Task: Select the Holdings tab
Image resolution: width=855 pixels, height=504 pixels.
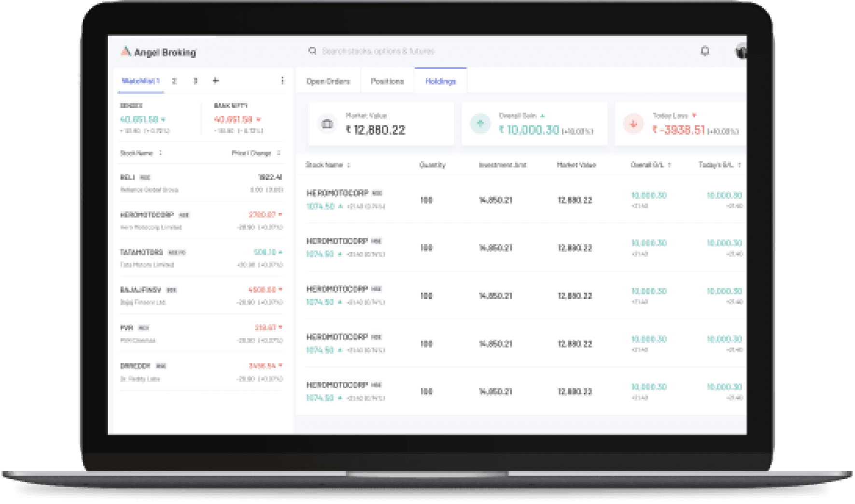Action: (x=440, y=81)
